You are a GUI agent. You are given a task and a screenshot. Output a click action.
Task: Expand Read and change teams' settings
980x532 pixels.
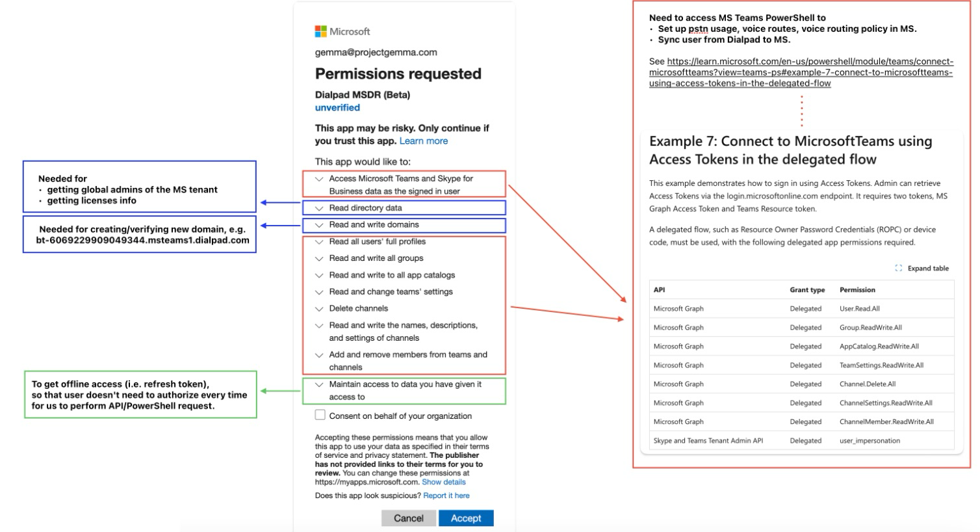coord(319,292)
